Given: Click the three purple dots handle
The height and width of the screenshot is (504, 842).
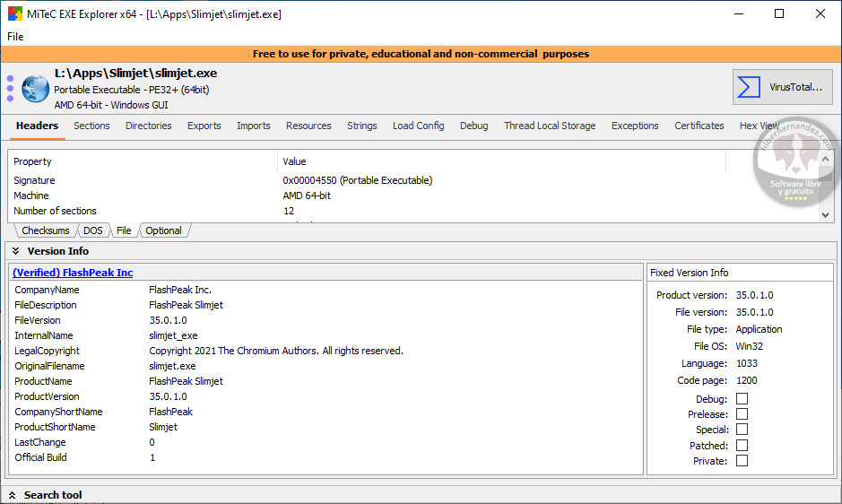Looking at the screenshot, I should point(10,89).
